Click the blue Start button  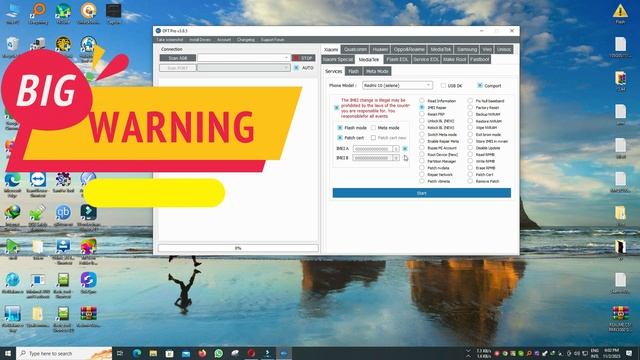coord(422,193)
